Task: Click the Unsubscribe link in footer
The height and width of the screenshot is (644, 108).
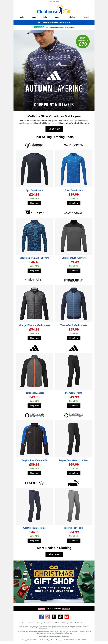Action: (65, 637)
